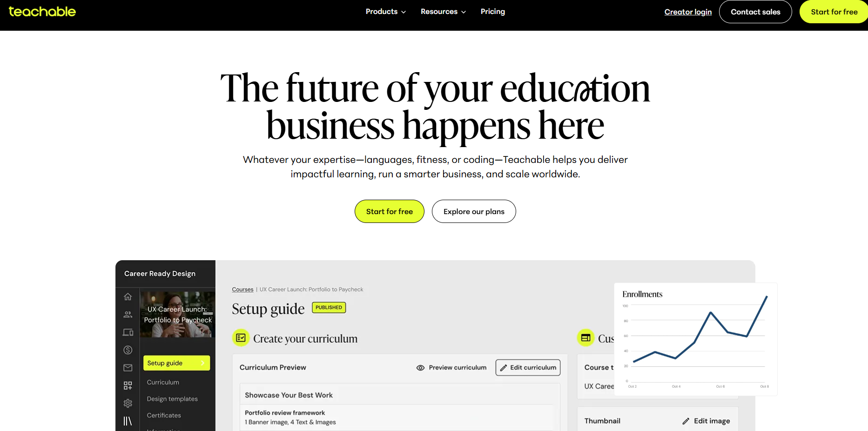This screenshot has height=431, width=868.
Task: Open the envelope email icon
Action: pos(128,368)
